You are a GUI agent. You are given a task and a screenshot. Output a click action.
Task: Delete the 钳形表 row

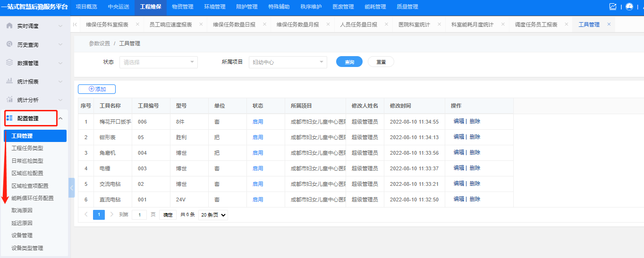click(x=475, y=137)
